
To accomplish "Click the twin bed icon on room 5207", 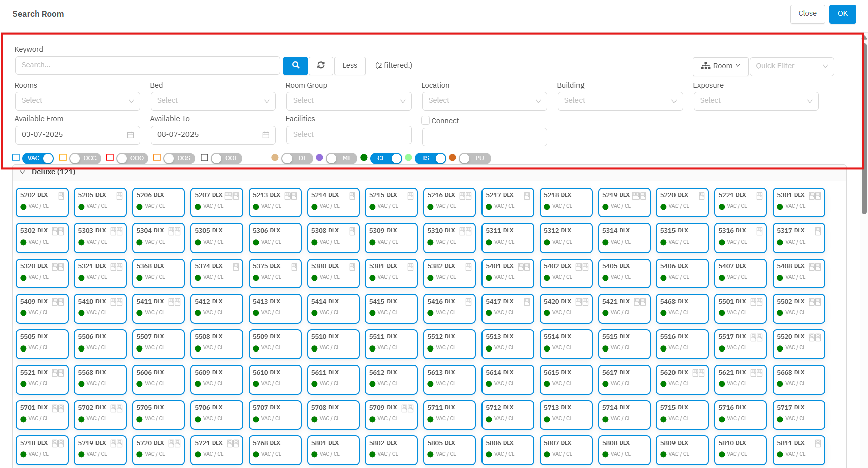I will click(x=232, y=196).
